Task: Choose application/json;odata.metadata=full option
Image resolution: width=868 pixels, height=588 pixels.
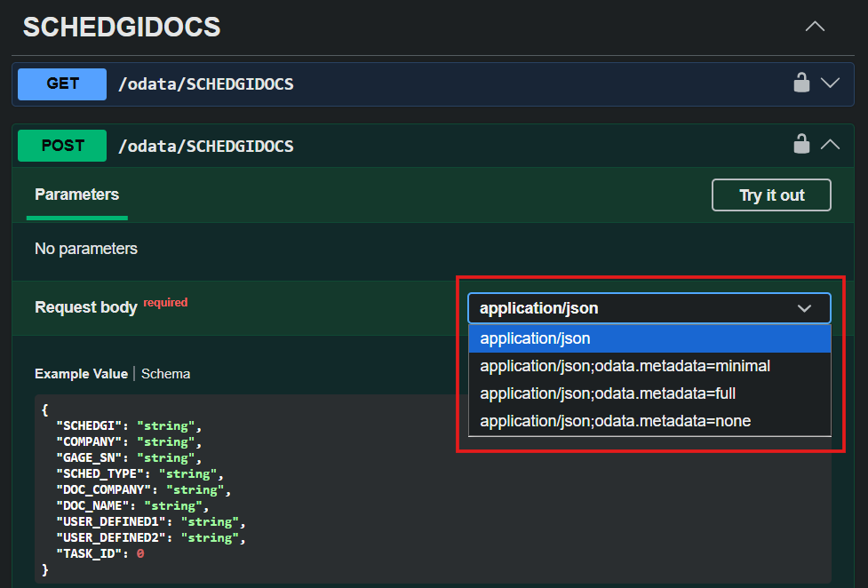Action: tap(649, 393)
